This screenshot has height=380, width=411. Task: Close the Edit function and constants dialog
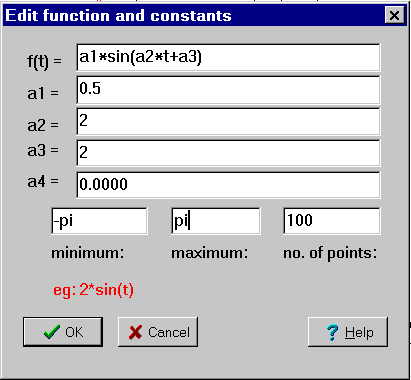[x=394, y=15]
